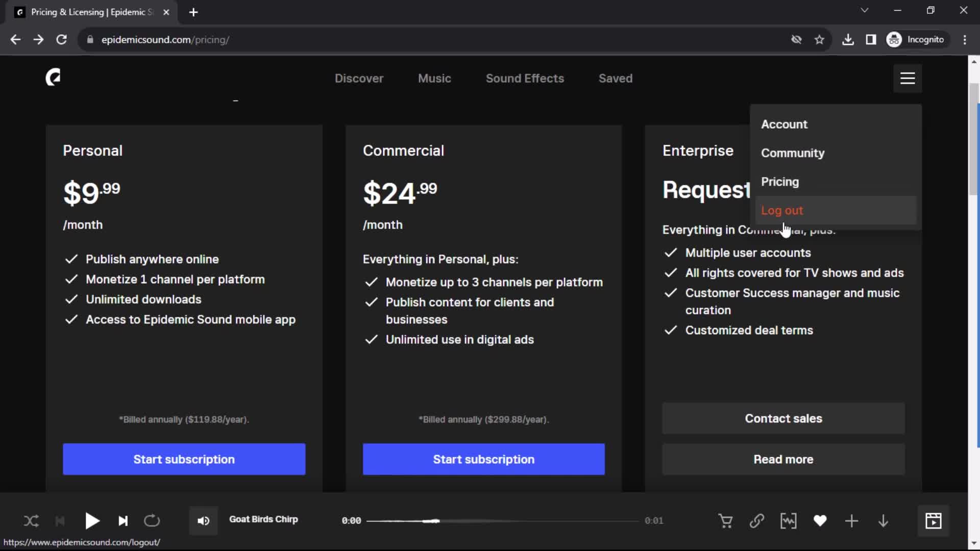The height and width of the screenshot is (551, 980).
Task: Select Community in the dropdown menu
Action: [x=836, y=153]
